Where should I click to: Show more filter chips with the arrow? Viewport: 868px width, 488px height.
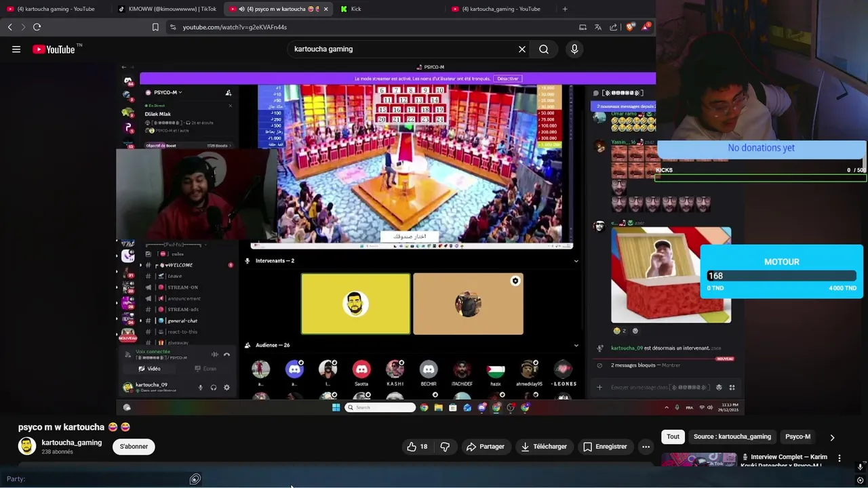click(832, 438)
